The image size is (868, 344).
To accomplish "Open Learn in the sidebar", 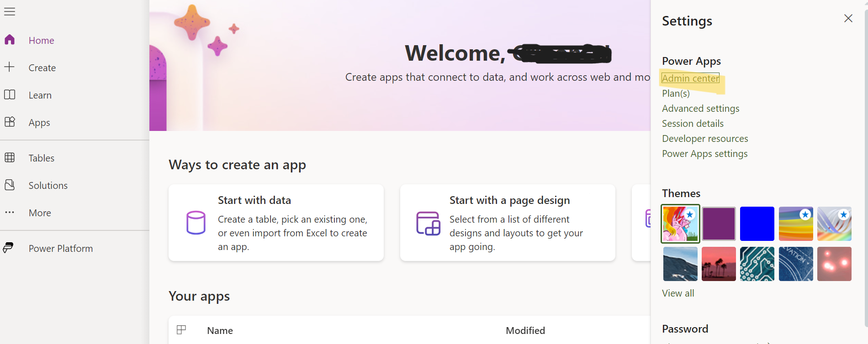I will 40,95.
